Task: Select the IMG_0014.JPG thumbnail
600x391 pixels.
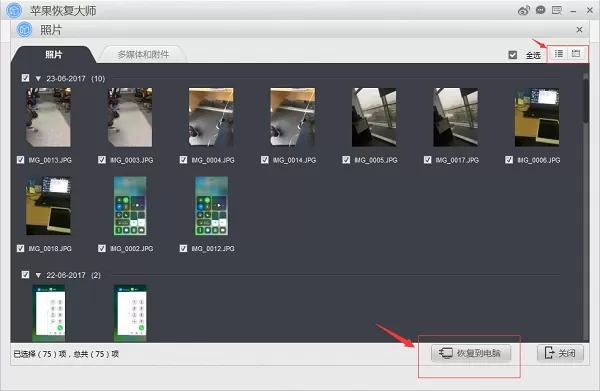Action: coord(293,117)
